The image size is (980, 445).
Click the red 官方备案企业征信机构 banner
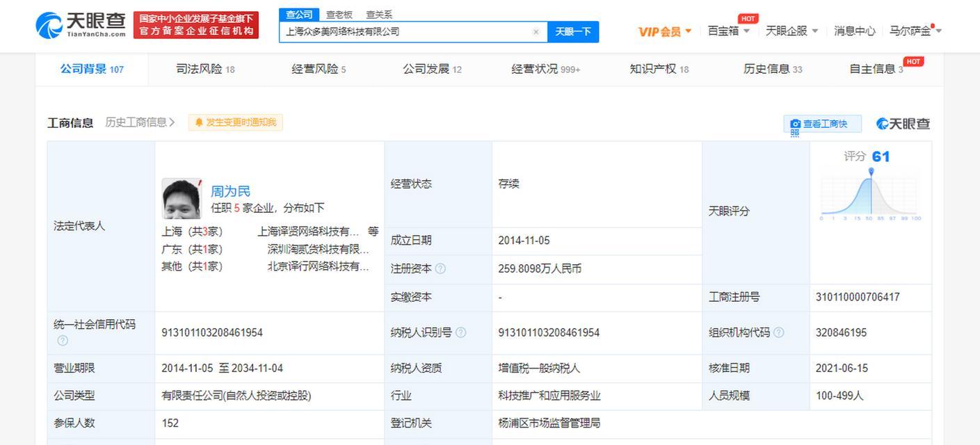pyautogui.click(x=196, y=25)
